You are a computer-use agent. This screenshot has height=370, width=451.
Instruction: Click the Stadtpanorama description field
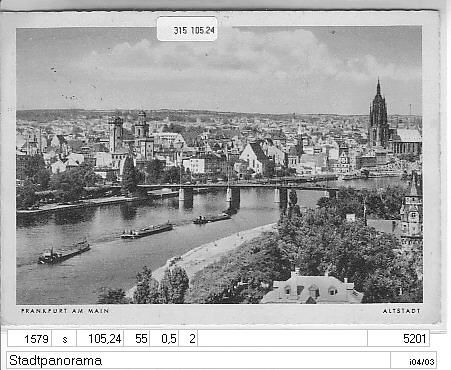tap(198, 360)
